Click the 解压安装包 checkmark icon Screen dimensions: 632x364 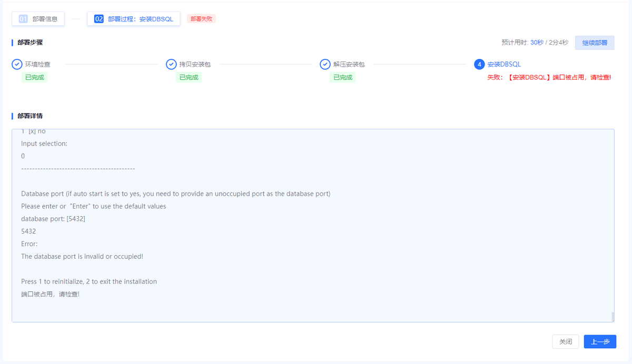[x=325, y=64]
